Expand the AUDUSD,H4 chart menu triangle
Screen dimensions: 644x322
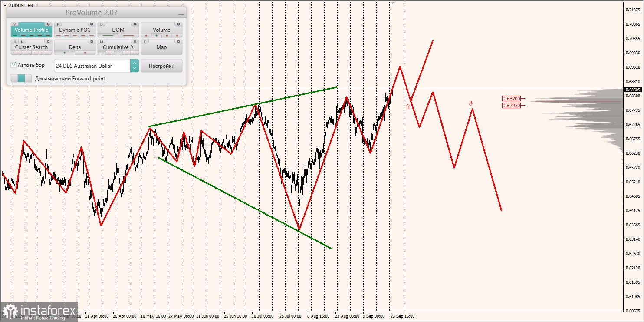pyautogui.click(x=5, y=5)
